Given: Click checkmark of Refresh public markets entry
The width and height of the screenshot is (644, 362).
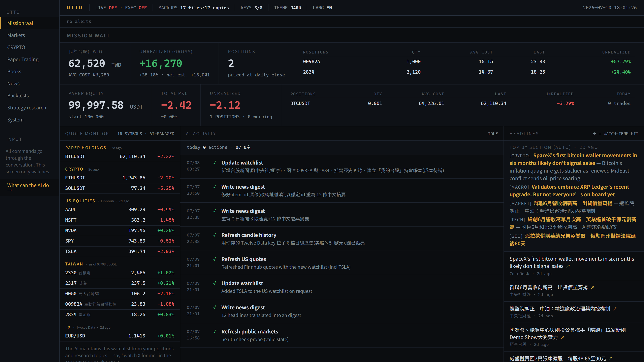Looking at the screenshot, I should [215, 331].
